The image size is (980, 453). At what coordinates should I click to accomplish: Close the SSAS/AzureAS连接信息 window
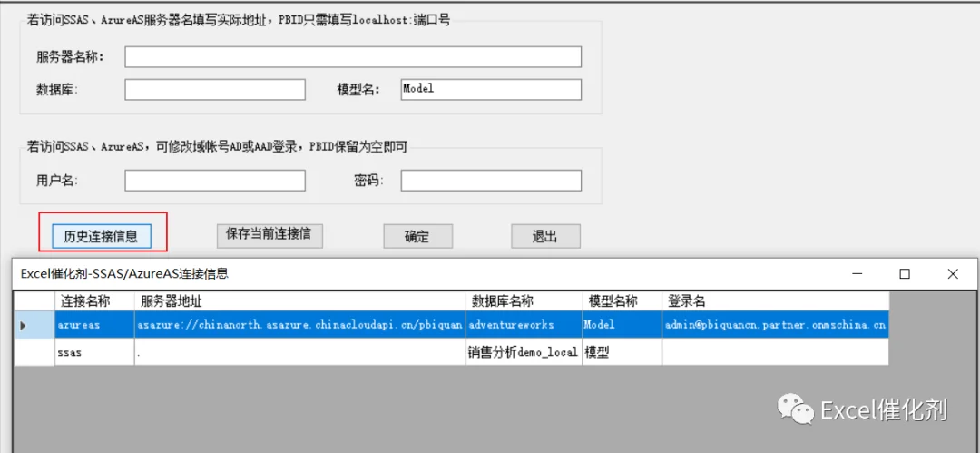pyautogui.click(x=953, y=273)
